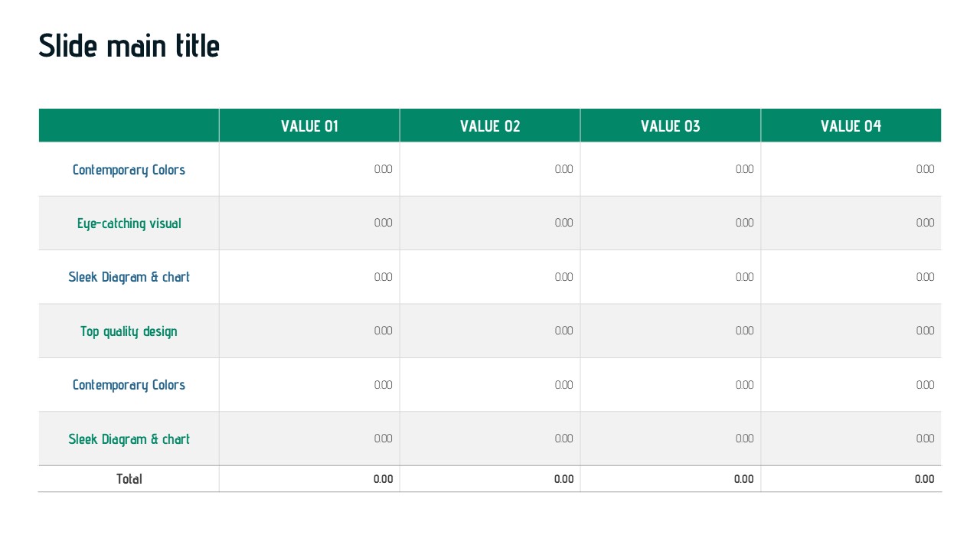This screenshot has height=551, width=980.
Task: Click Eye-catching visual's VALUE 02 cell
Action: 563,223
